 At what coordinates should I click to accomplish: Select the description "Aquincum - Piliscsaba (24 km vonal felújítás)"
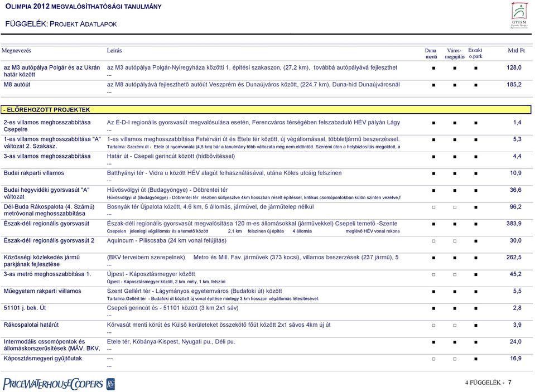(x=166, y=240)
